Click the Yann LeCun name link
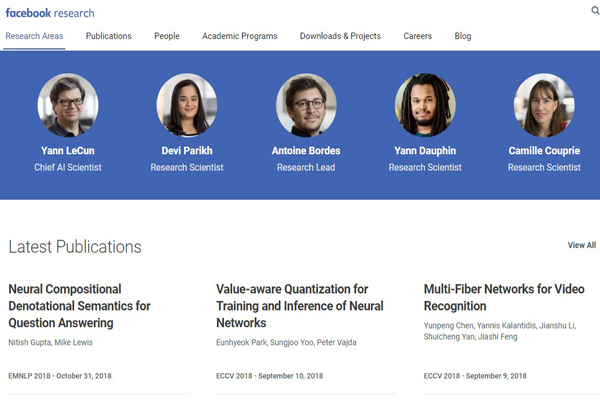The width and height of the screenshot is (600, 400). 68,151
